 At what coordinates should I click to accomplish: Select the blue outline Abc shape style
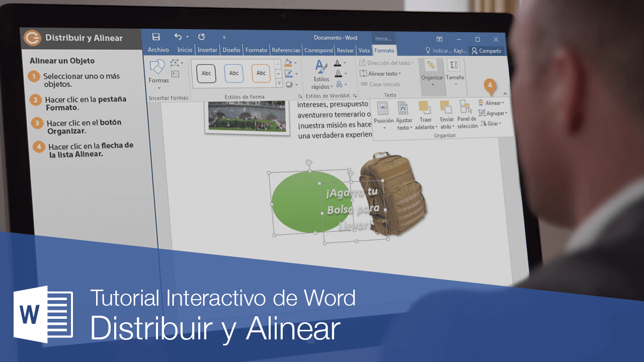pyautogui.click(x=234, y=73)
